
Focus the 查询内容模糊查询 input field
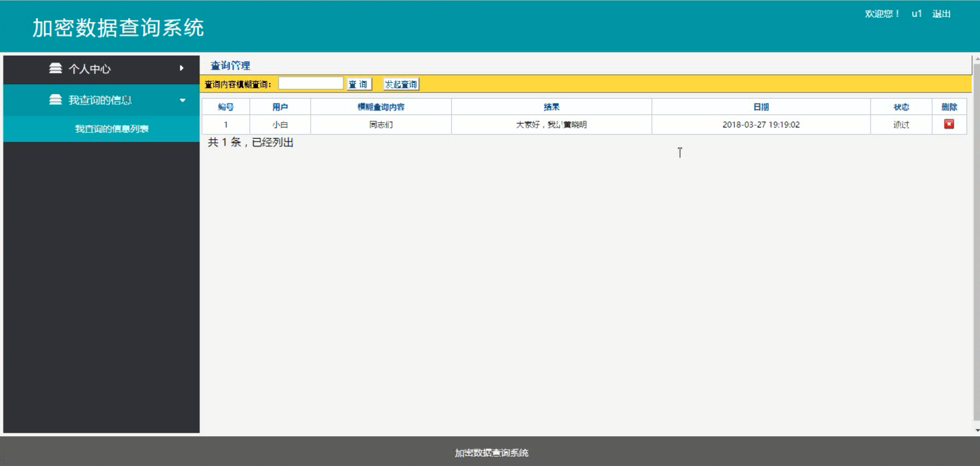click(x=311, y=84)
